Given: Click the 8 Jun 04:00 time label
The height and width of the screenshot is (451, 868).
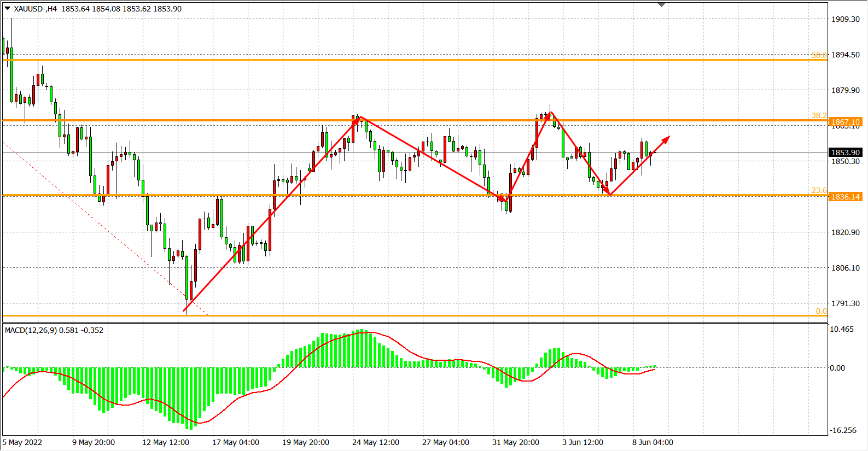Looking at the screenshot, I should click(x=653, y=442).
